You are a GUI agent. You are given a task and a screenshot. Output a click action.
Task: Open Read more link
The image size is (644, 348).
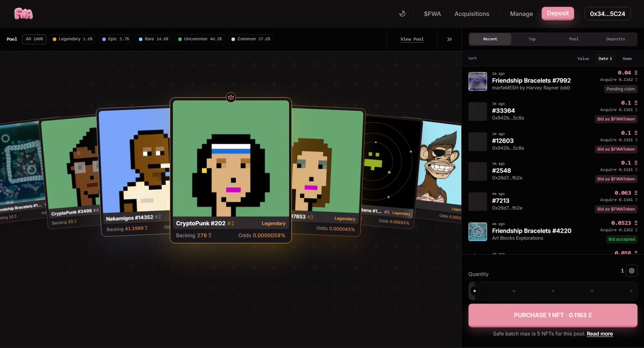coord(599,334)
